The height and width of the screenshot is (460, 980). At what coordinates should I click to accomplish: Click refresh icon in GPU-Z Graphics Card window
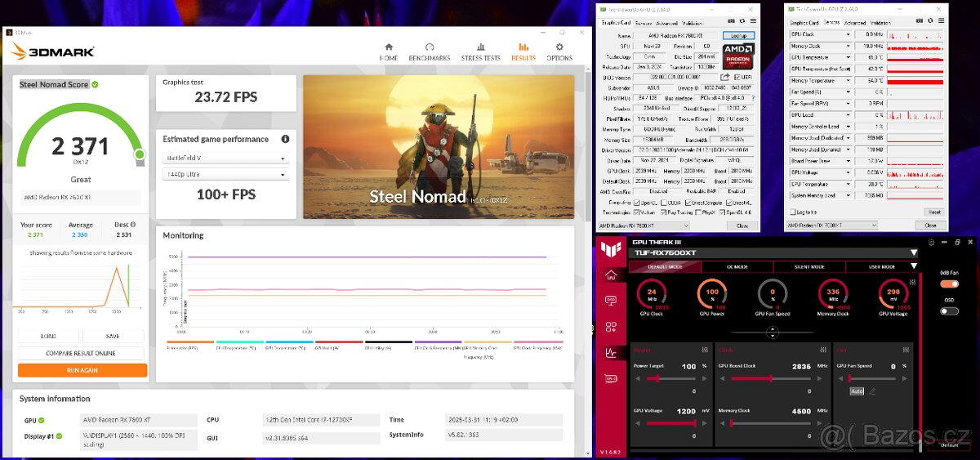pyautogui.click(x=742, y=20)
